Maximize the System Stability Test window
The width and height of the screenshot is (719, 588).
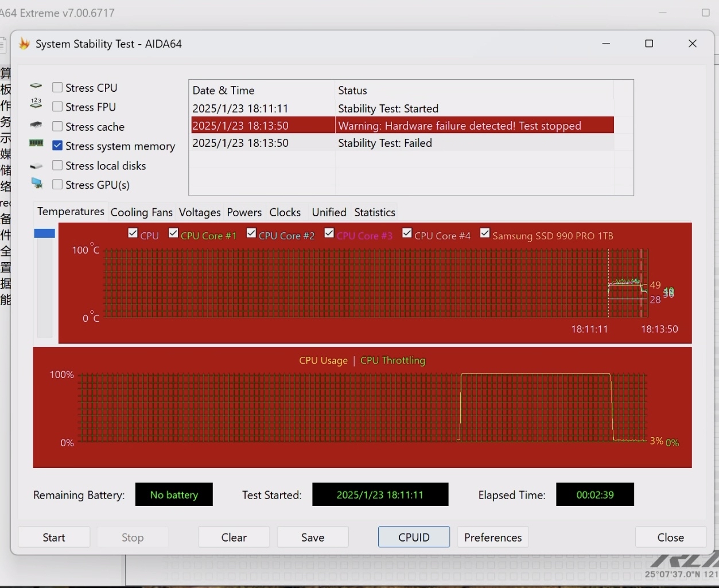(649, 44)
